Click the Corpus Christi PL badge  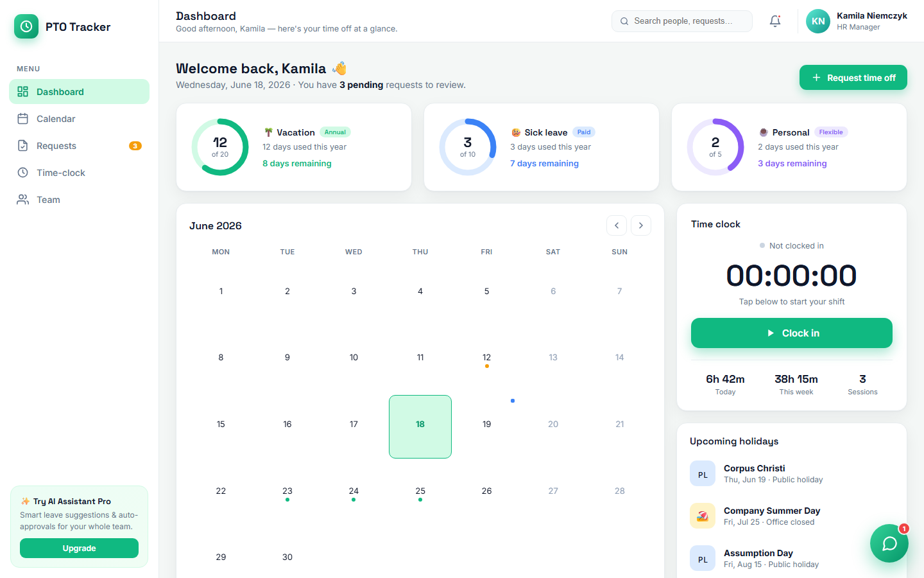[703, 474]
